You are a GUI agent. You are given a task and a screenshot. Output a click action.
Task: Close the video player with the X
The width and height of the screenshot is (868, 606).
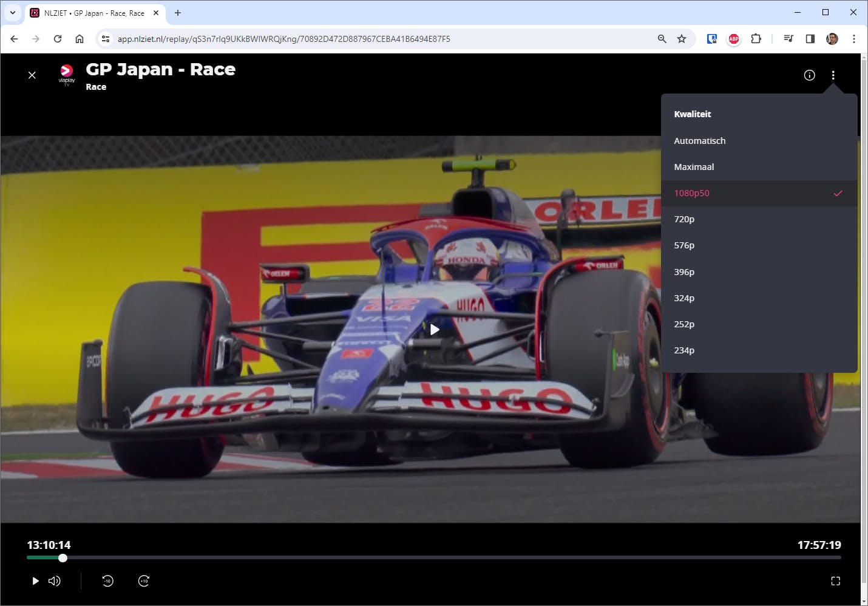click(32, 75)
